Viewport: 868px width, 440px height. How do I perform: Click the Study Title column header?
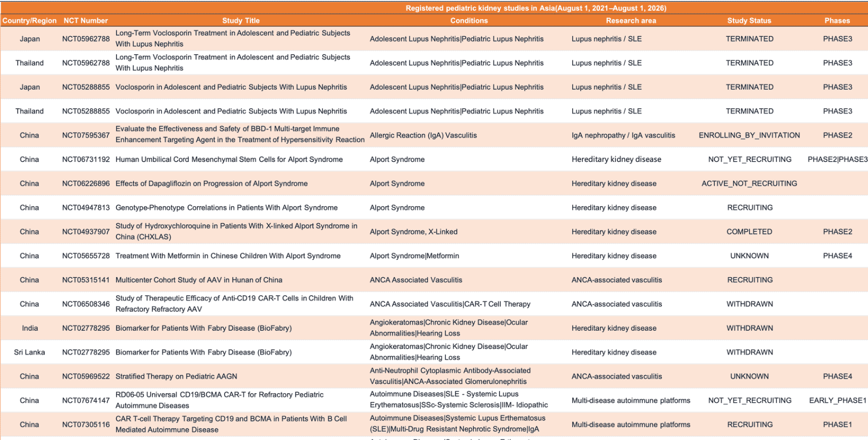(x=241, y=21)
